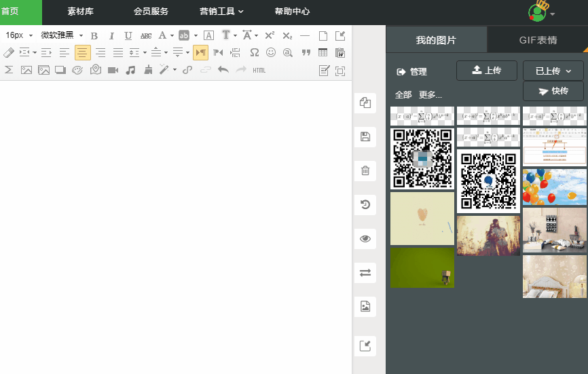Insert hyperlink chain icon
This screenshot has width=588, height=374.
click(x=187, y=70)
